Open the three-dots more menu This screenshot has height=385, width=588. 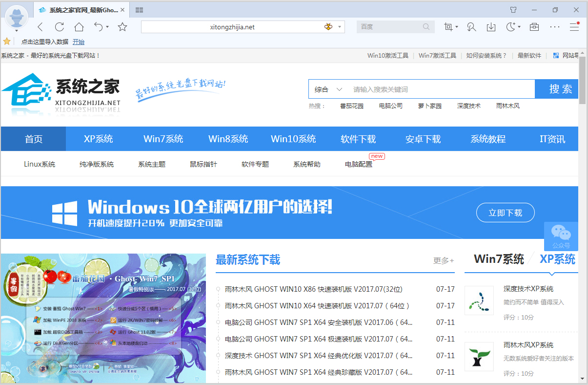[x=555, y=27]
